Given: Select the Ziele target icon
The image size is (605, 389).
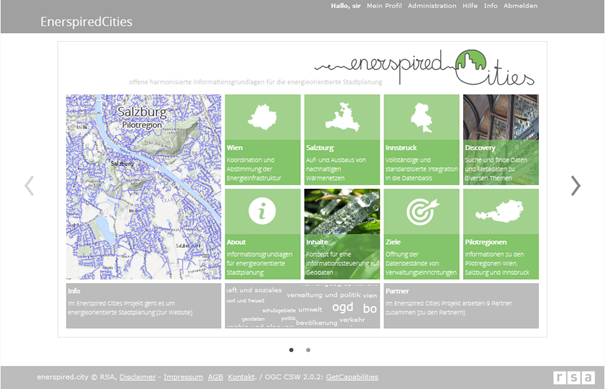Looking at the screenshot, I should click(422, 211).
